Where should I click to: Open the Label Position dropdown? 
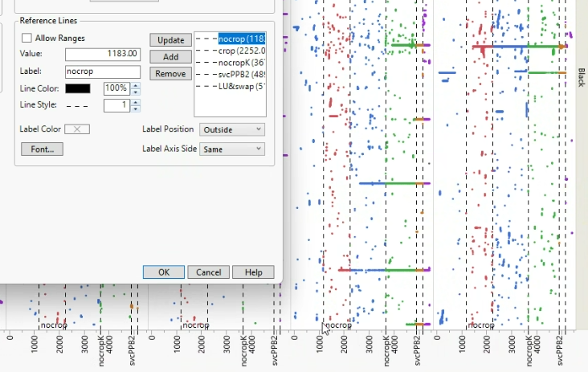pos(232,129)
